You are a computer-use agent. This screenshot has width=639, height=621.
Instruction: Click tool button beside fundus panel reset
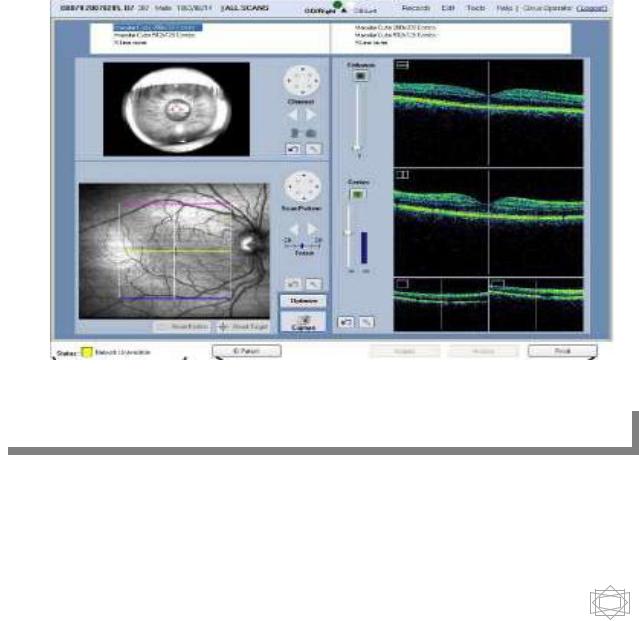coord(313,284)
